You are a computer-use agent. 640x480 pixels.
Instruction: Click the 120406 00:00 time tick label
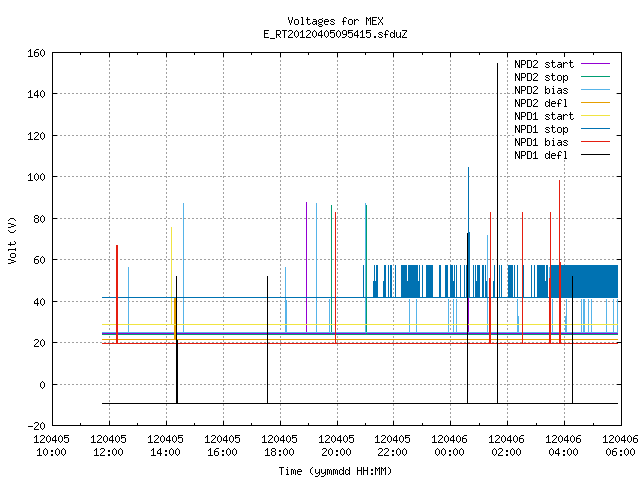click(449, 446)
